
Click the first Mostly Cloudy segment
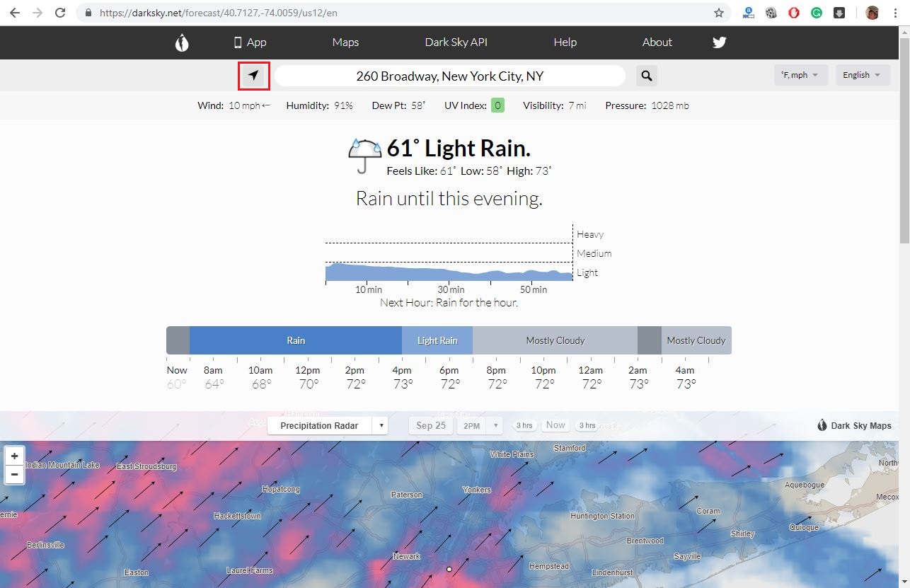(555, 340)
